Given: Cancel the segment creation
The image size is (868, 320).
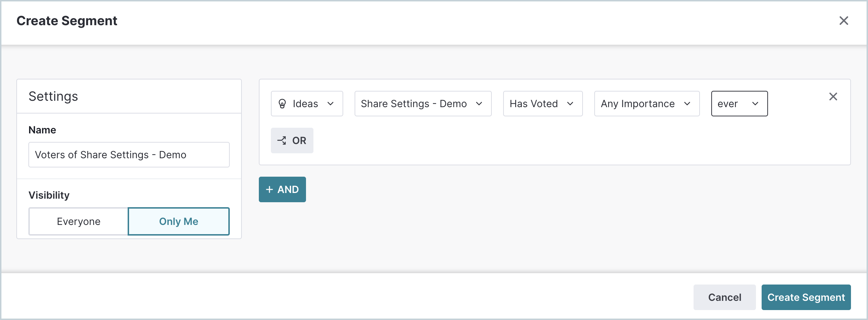Looking at the screenshot, I should tap(724, 297).
